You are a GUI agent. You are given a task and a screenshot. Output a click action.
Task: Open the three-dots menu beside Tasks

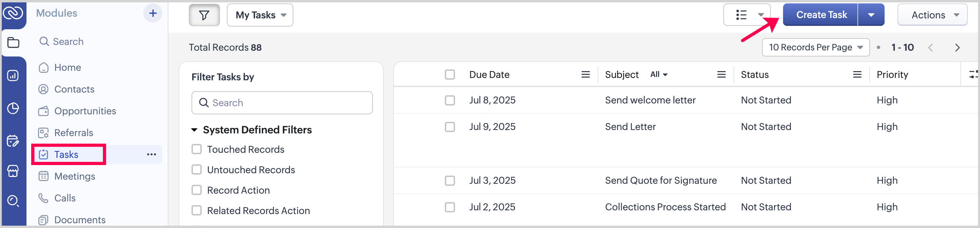[151, 154]
